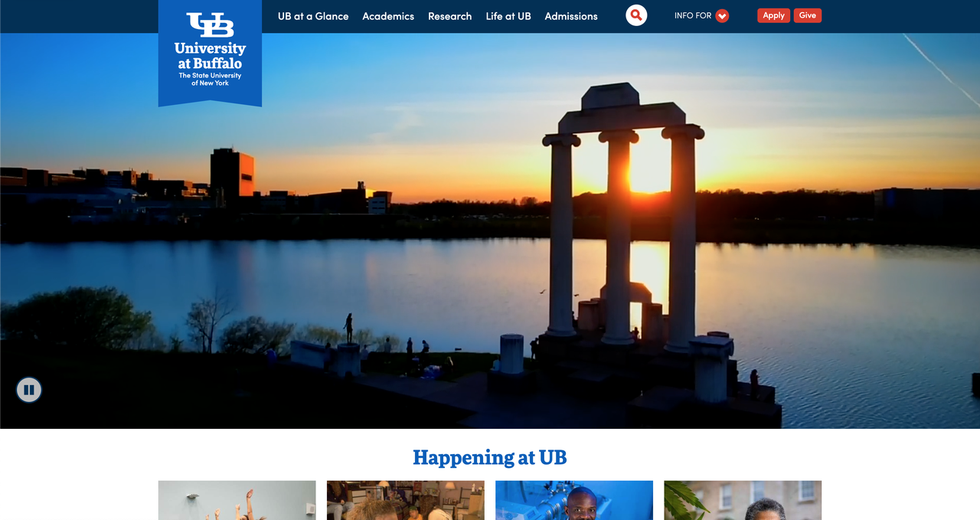Open the blue lab photo thumbnail
Viewport: 980px width, 520px height.
(x=574, y=500)
